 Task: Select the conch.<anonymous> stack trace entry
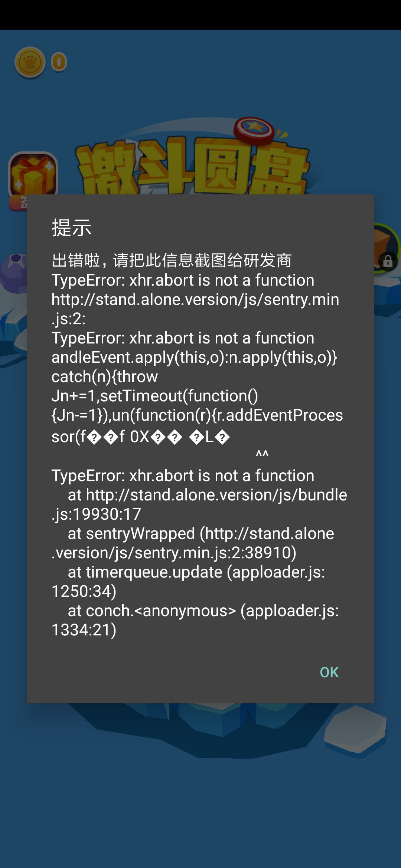tap(195, 620)
